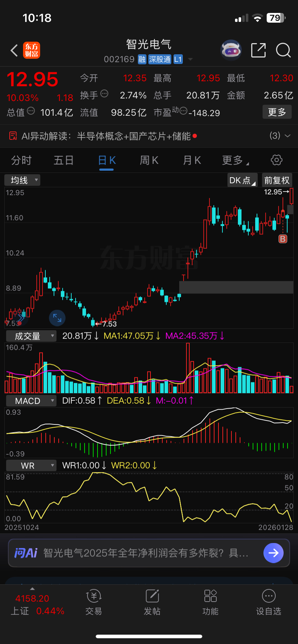Screen dimensions: 298x644
Task: Tap the 20260128 end date label
Action: pos(276,527)
